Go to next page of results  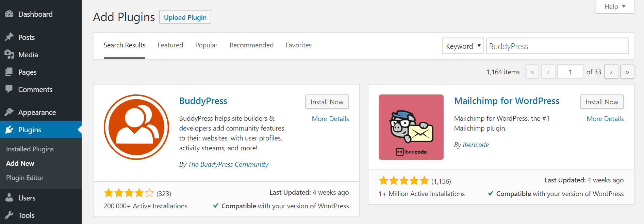pyautogui.click(x=611, y=72)
